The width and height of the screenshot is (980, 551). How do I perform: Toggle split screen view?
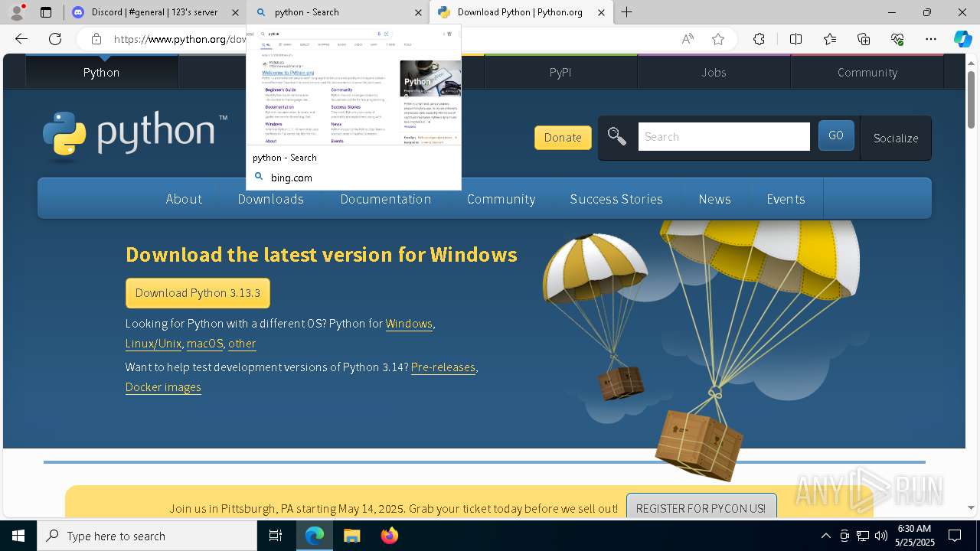pyautogui.click(x=795, y=39)
